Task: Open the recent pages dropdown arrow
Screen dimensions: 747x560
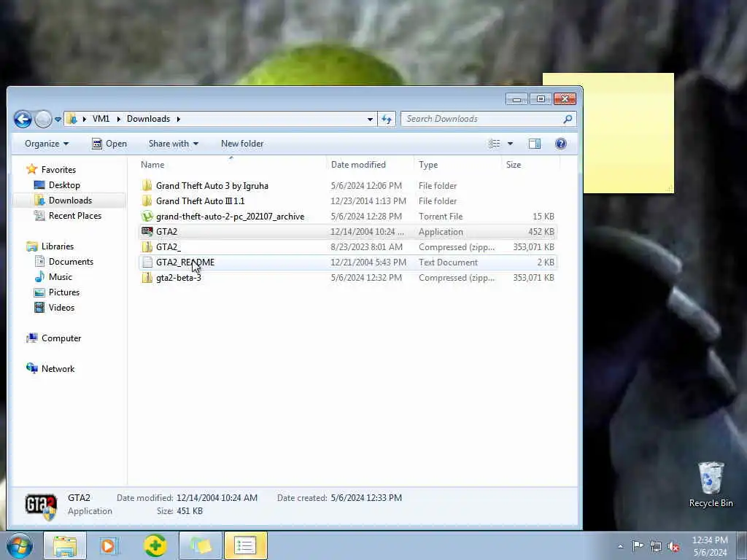Action: pyautogui.click(x=58, y=120)
